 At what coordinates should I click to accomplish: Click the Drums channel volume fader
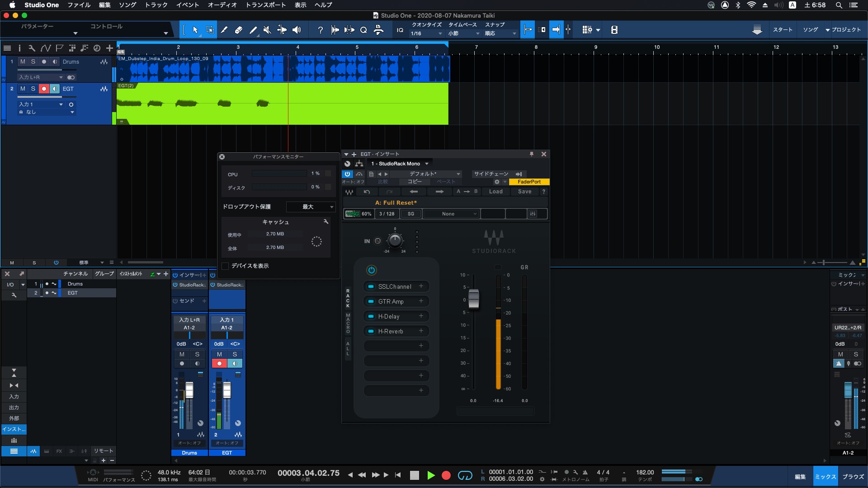(x=189, y=390)
